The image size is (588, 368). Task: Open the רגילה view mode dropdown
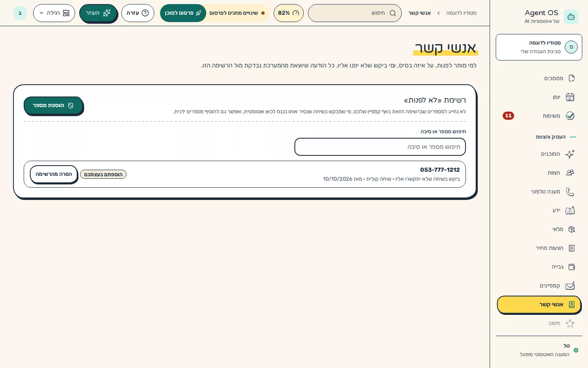click(54, 13)
